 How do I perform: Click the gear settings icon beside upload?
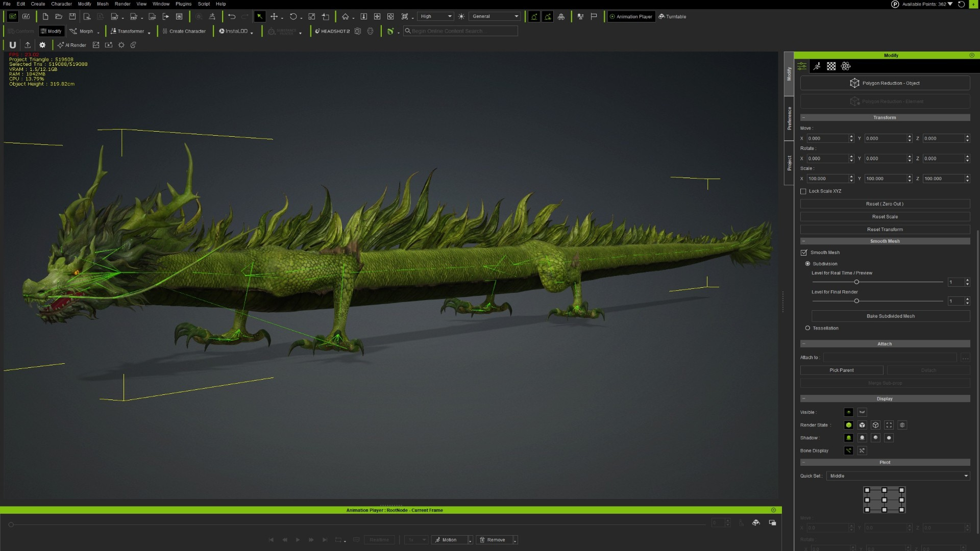click(x=42, y=45)
